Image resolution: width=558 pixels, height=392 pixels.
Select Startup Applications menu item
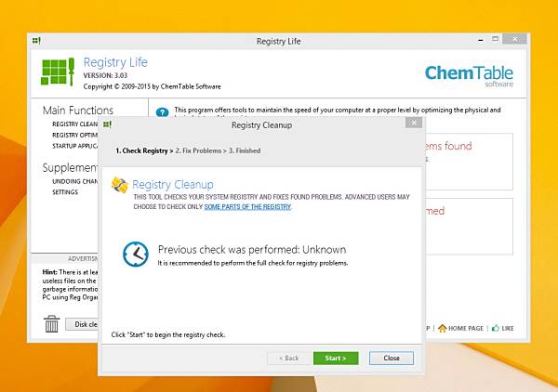(74, 146)
